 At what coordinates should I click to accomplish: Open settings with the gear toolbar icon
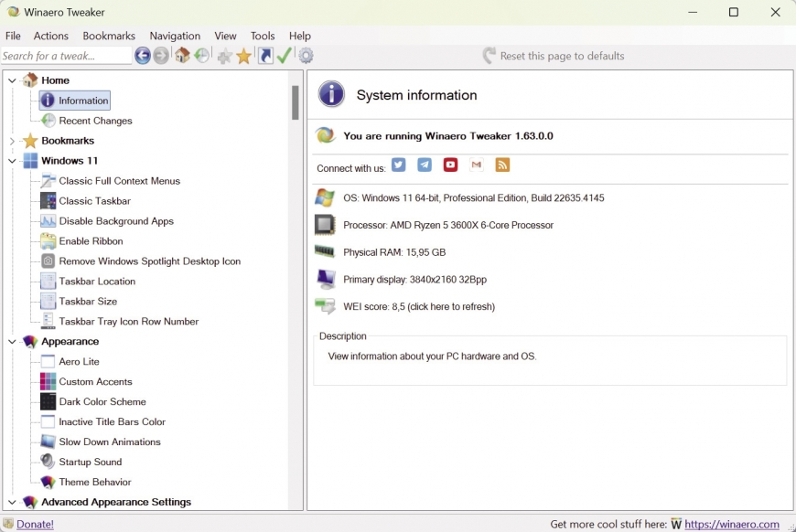[306, 55]
